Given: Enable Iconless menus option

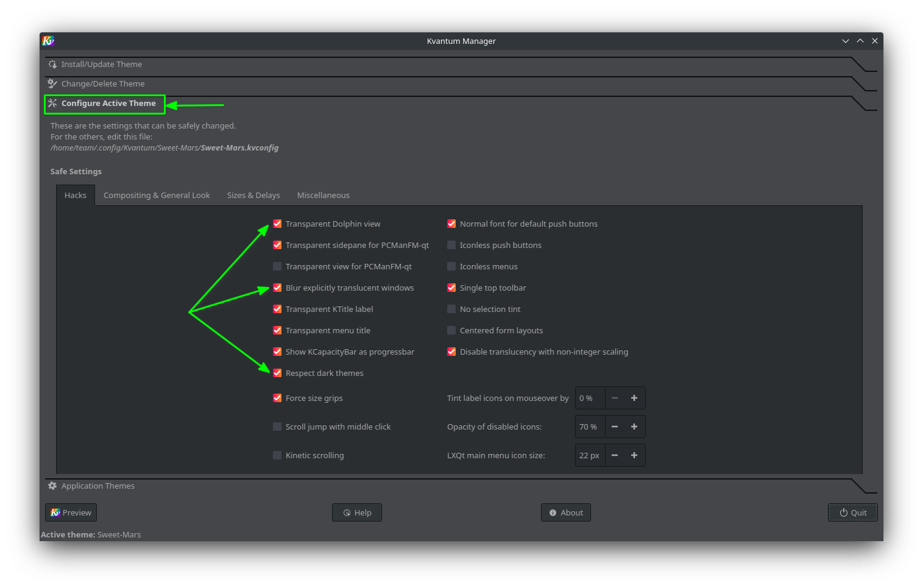Looking at the screenshot, I should (451, 266).
